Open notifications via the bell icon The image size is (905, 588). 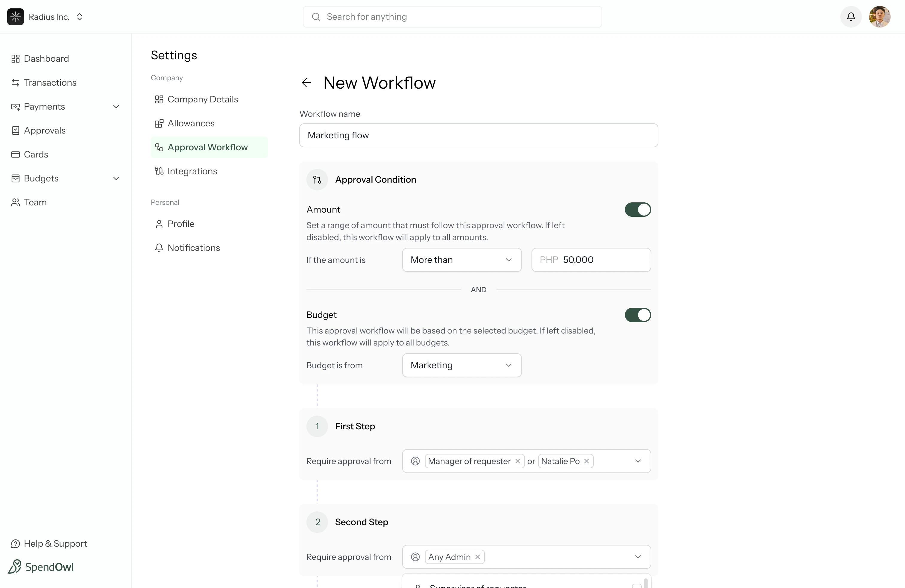tap(851, 17)
